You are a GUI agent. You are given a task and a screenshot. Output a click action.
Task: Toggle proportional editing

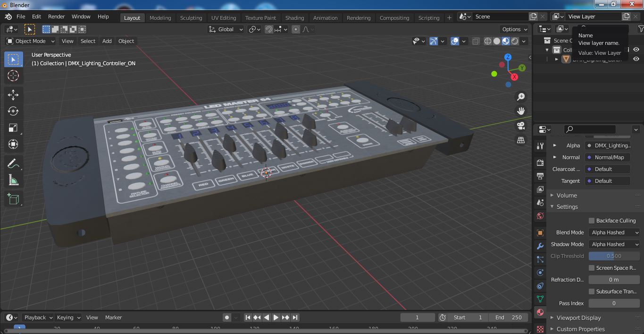pyautogui.click(x=296, y=29)
